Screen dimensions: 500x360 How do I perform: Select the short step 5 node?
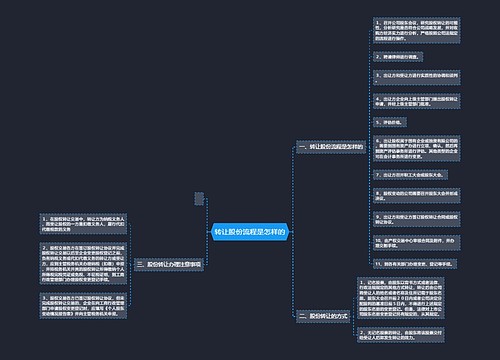pyautogui.click(x=390, y=122)
